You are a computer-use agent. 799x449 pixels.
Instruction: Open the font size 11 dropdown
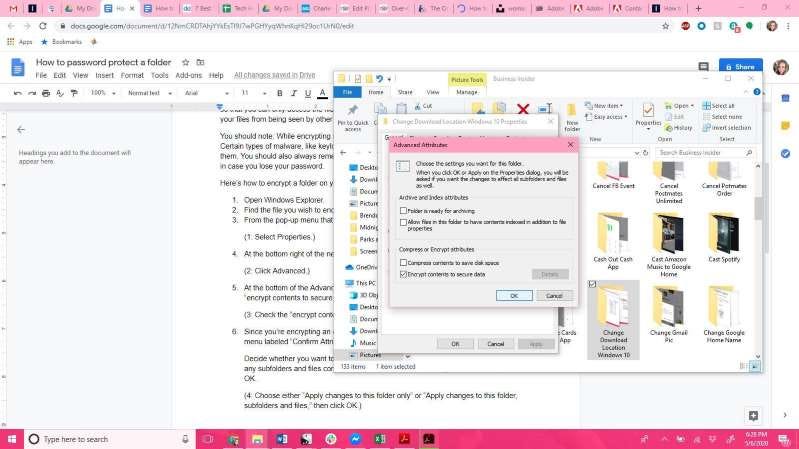pyautogui.click(x=254, y=93)
